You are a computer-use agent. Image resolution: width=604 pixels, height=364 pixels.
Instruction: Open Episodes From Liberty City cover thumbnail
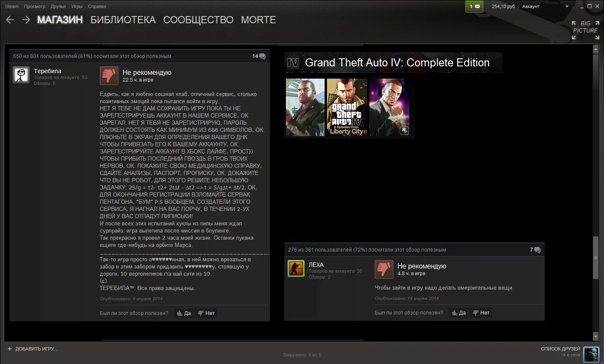[347, 107]
